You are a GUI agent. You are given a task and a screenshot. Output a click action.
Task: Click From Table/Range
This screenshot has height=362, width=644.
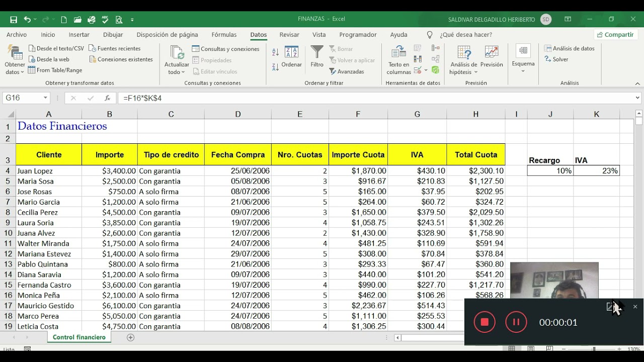coord(55,70)
